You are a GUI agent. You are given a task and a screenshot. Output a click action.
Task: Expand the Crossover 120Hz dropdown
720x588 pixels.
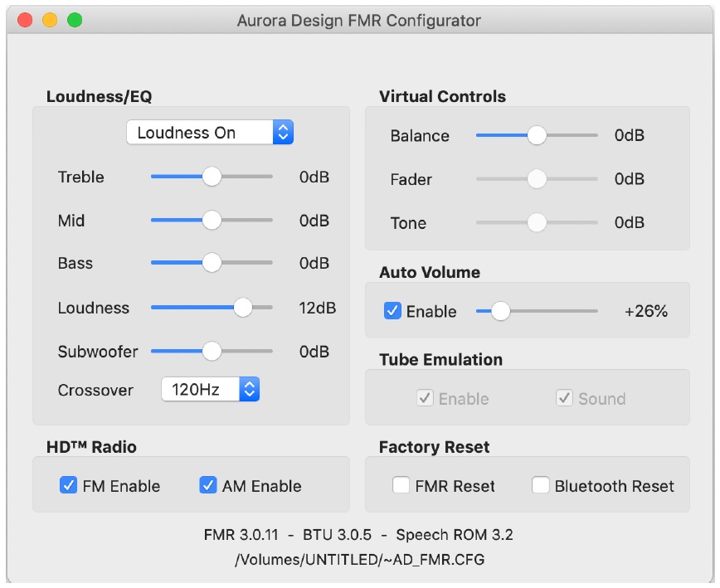pos(210,389)
